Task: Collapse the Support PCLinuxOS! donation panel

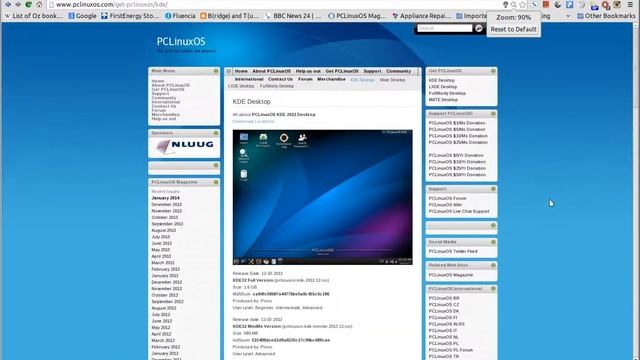Action: [493, 113]
